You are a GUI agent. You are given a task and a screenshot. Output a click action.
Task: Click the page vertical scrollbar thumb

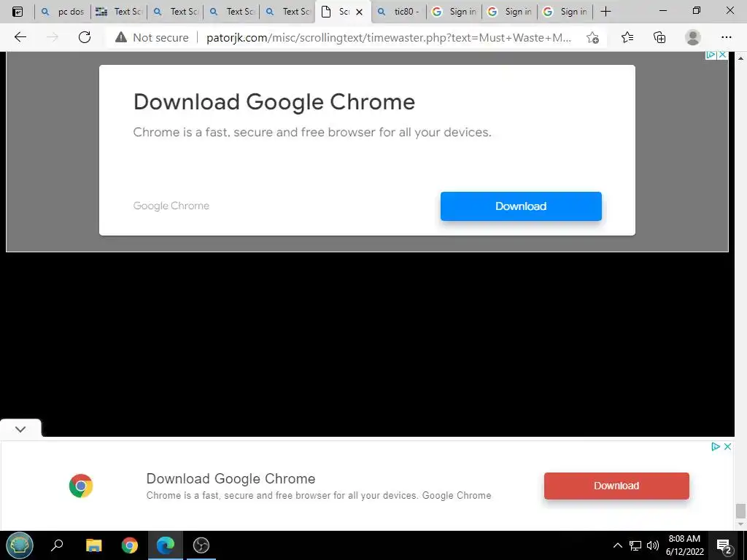[740, 511]
